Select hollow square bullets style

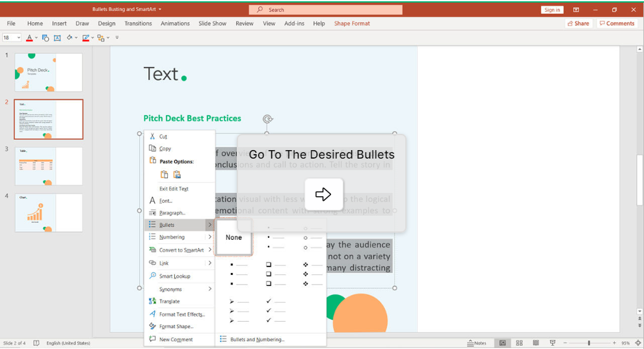click(x=276, y=274)
